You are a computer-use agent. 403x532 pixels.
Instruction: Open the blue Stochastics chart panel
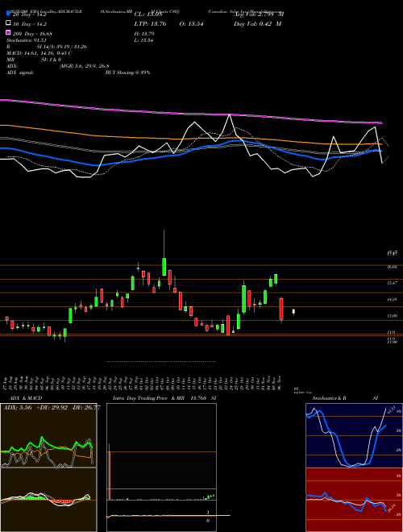pos(354,435)
